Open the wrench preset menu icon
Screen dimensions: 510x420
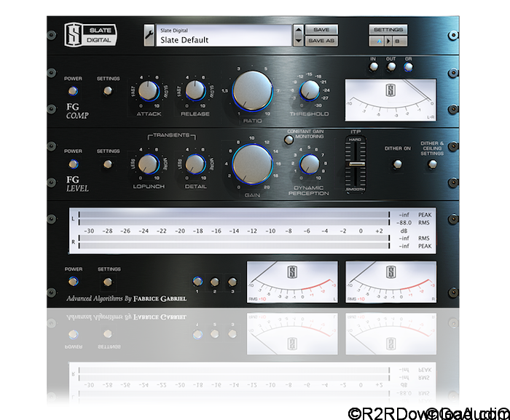149,35
